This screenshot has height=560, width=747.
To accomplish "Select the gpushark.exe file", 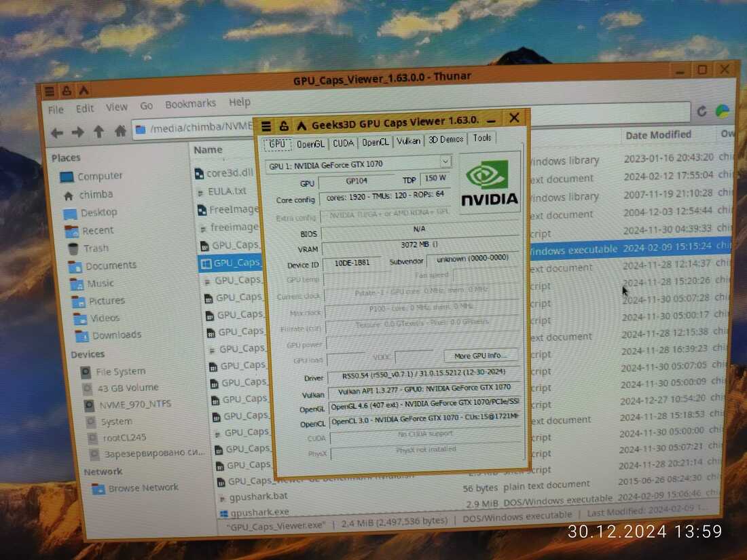I will [255, 513].
